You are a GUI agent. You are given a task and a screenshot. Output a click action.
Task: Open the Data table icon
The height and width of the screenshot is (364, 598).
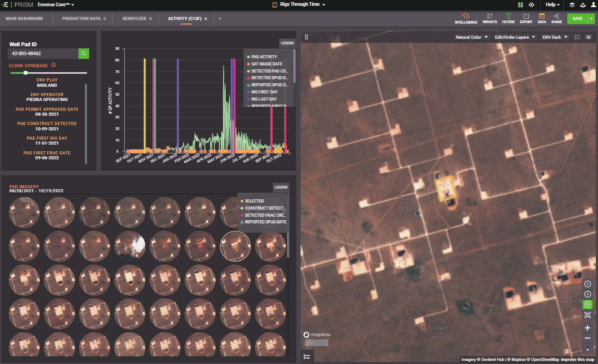[541, 16]
